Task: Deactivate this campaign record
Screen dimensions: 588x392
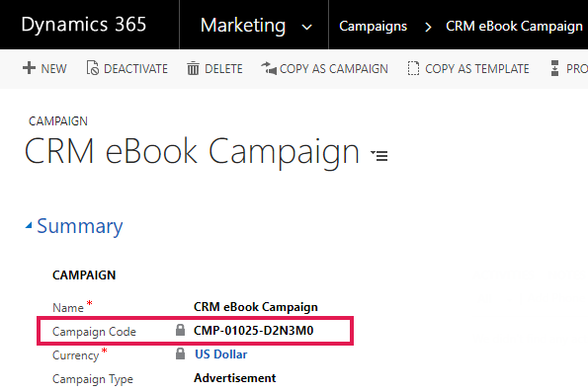Action: pos(135,69)
